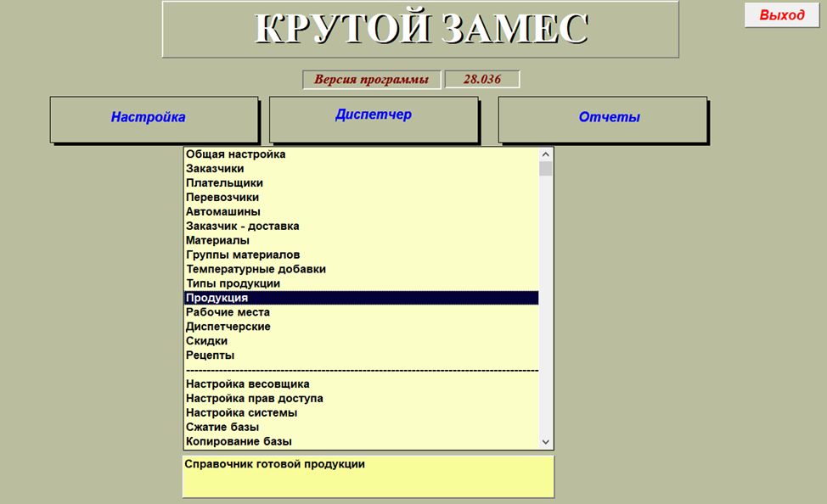827x504 pixels.
Task: Open the Диспетчер module
Action: (374, 119)
